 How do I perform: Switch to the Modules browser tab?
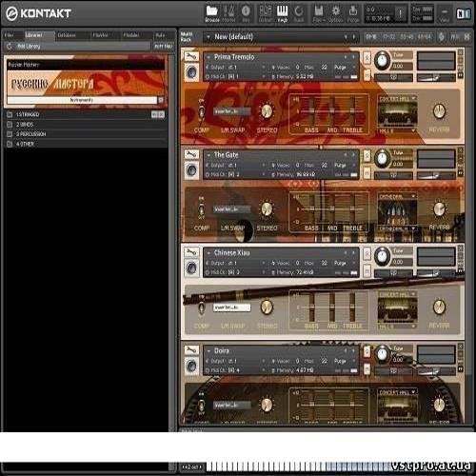[131, 35]
